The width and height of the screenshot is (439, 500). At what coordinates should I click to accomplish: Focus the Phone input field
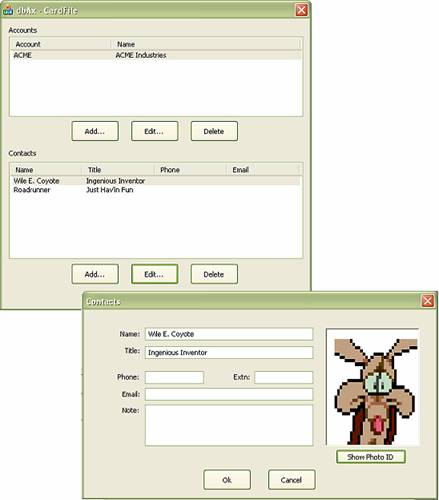[174, 377]
